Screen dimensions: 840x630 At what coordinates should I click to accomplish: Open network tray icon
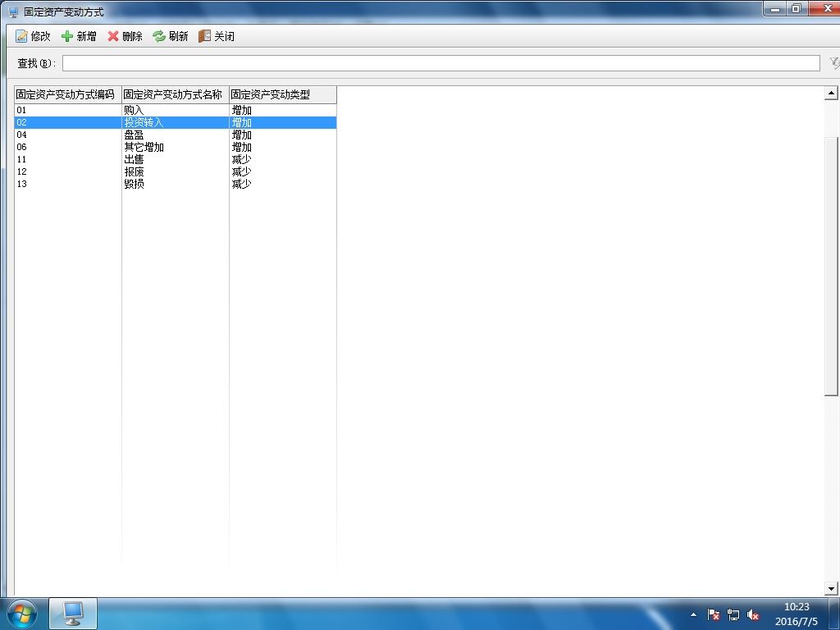(x=733, y=614)
